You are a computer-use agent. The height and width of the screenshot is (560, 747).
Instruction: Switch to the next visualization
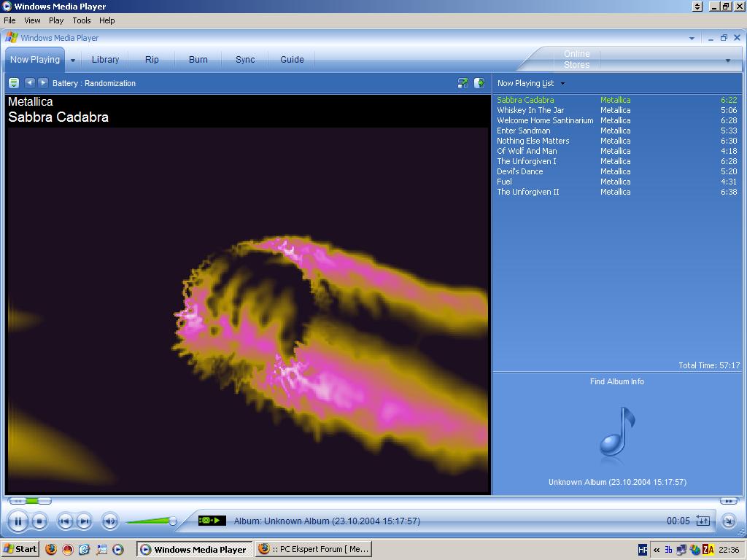point(43,83)
